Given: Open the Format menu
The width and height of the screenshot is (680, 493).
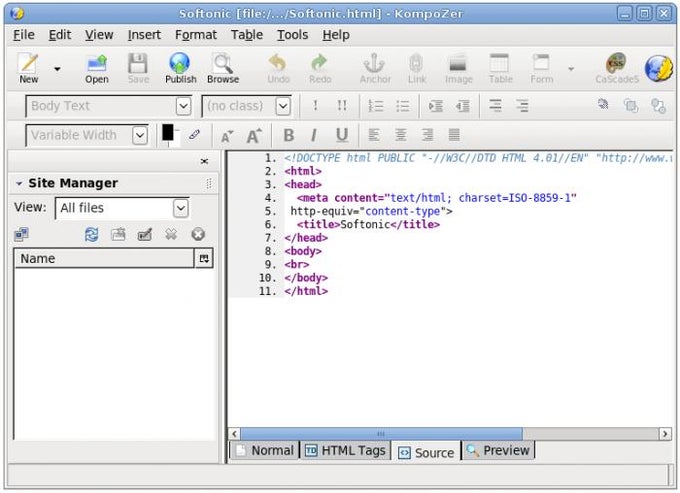Looking at the screenshot, I should pyautogui.click(x=196, y=35).
